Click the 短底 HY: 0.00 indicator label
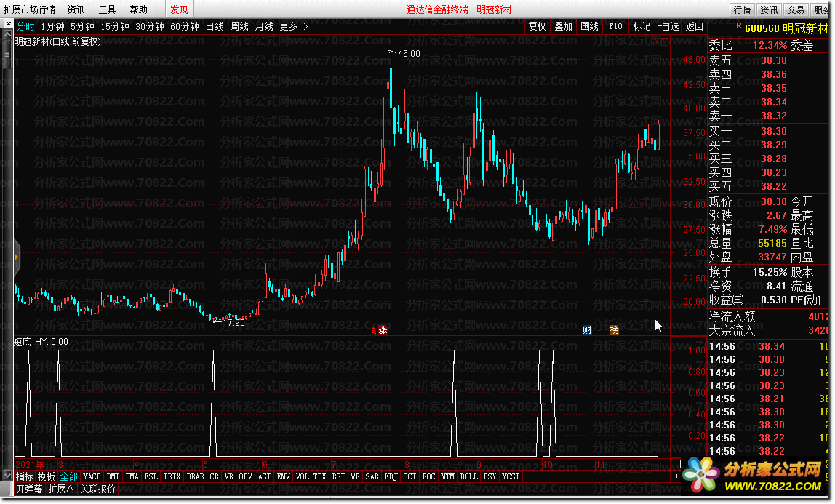Image resolution: width=835 pixels, height=504 pixels. coord(41,342)
